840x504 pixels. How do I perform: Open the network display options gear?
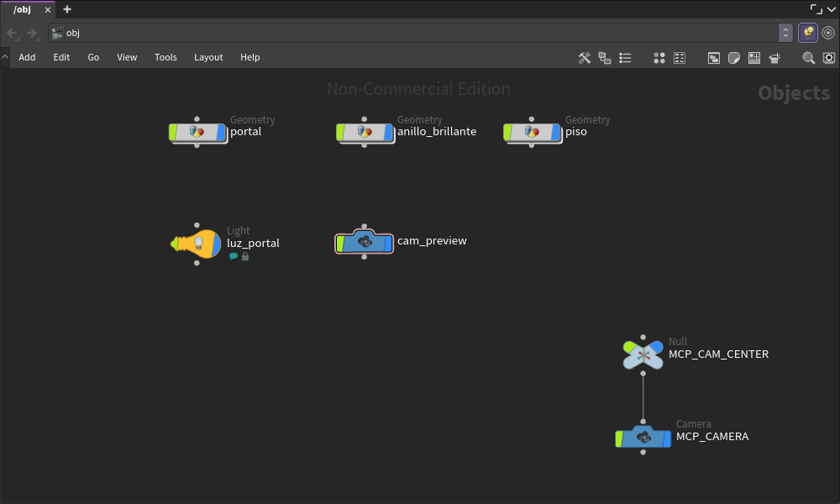829,58
